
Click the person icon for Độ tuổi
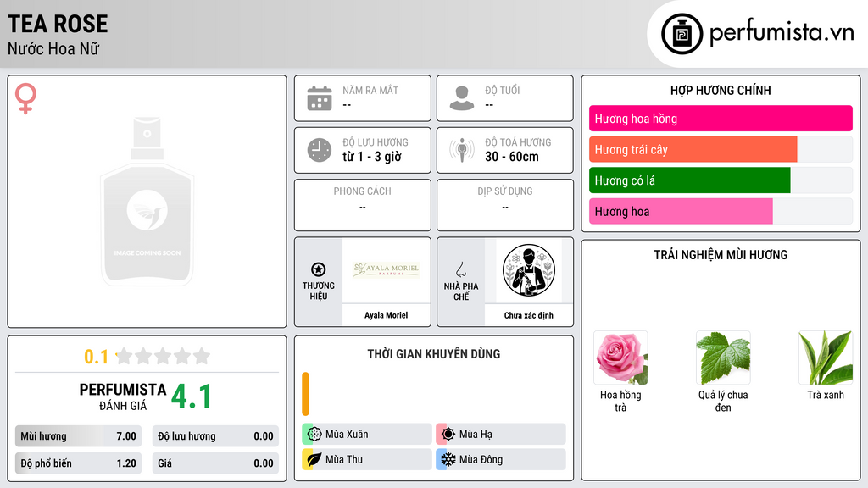(462, 98)
